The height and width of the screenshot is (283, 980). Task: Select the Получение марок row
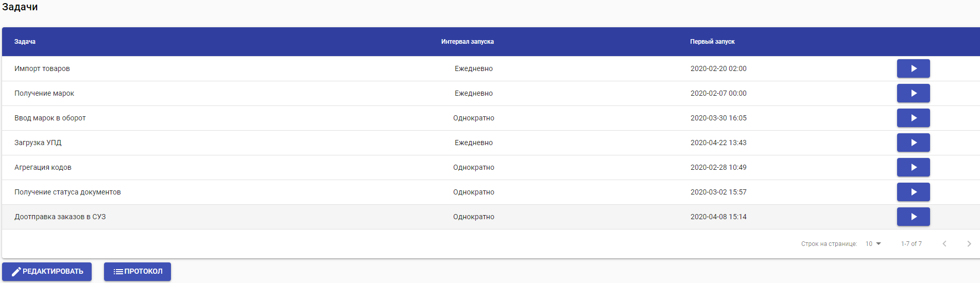click(x=44, y=93)
